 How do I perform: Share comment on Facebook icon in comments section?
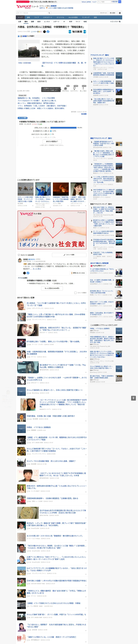(28, 273)
